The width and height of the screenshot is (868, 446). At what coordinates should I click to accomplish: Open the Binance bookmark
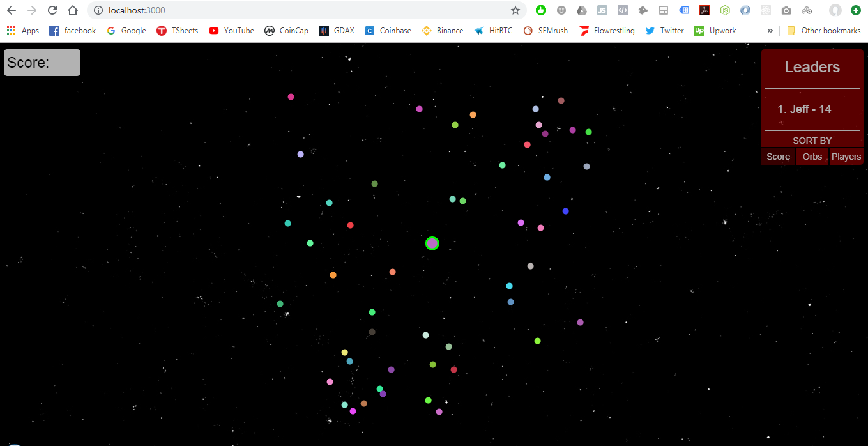tap(442, 30)
